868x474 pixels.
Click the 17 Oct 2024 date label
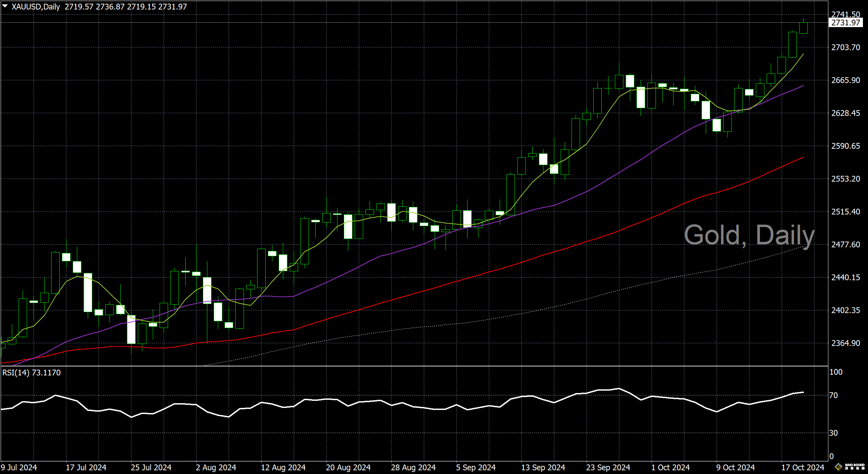pyautogui.click(x=802, y=468)
